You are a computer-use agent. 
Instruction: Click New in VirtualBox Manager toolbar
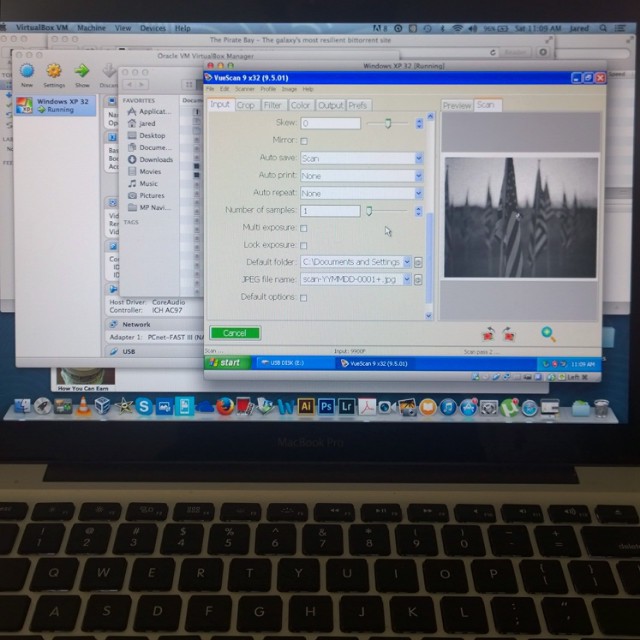pos(27,75)
